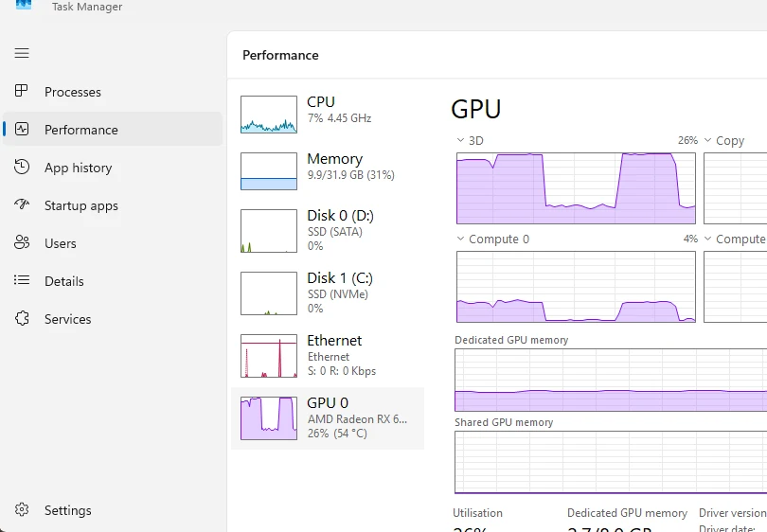Screen dimensions: 767x532
Task: Click the Driver version label
Action: pos(732,513)
